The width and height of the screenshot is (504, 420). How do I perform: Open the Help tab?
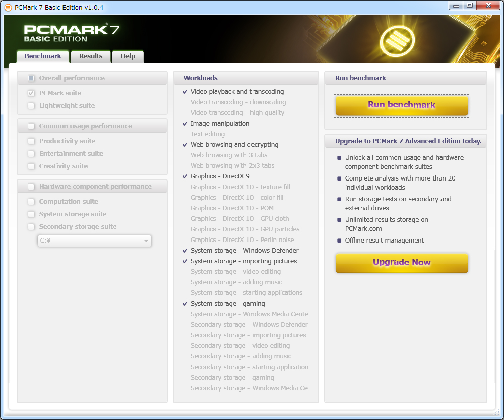pyautogui.click(x=128, y=56)
